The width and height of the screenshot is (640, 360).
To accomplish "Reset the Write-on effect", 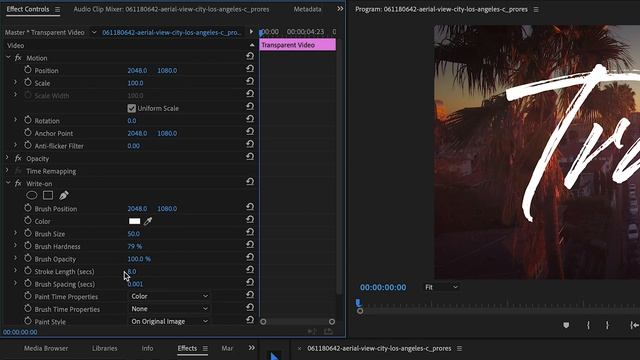I will [x=250, y=182].
